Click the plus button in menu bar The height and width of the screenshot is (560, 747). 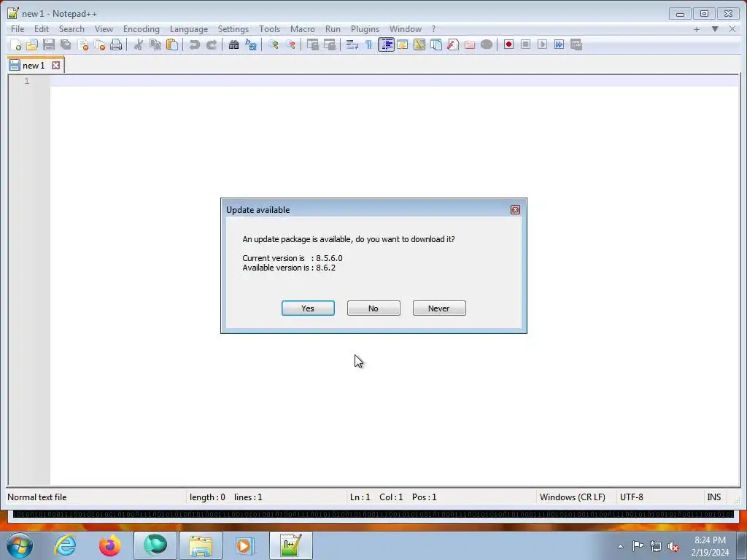tap(697, 29)
